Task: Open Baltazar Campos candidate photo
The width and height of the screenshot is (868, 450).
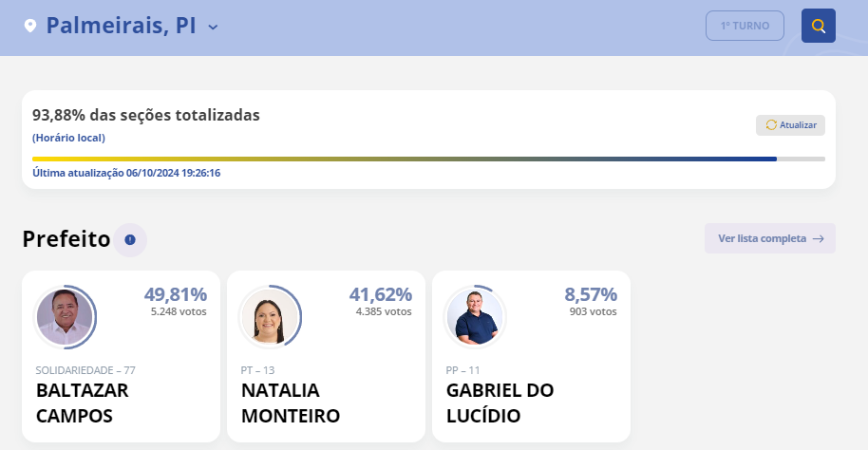Action: tap(65, 316)
